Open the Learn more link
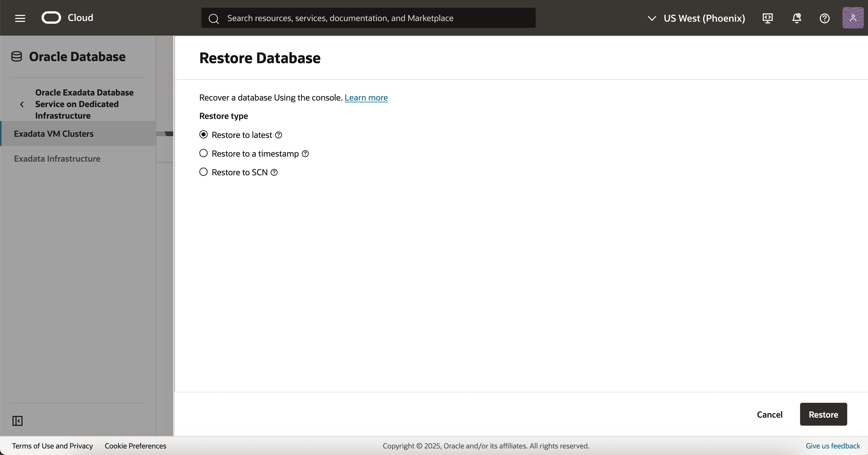 (366, 98)
